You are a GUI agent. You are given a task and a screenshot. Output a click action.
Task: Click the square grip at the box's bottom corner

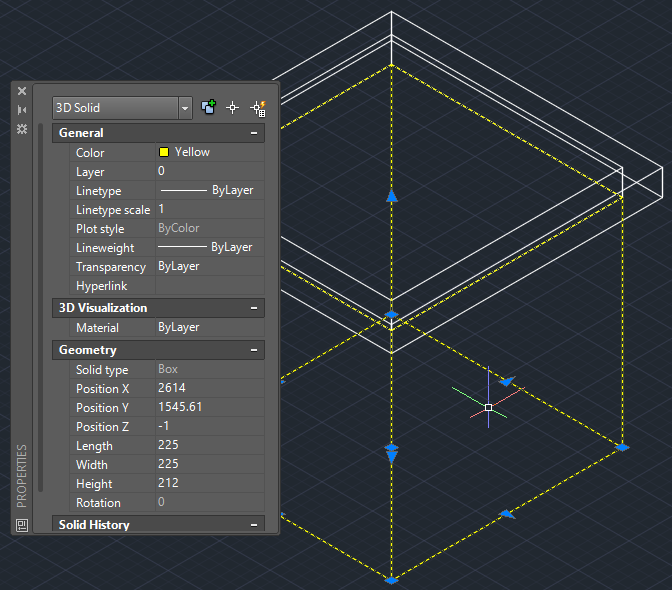(391, 581)
